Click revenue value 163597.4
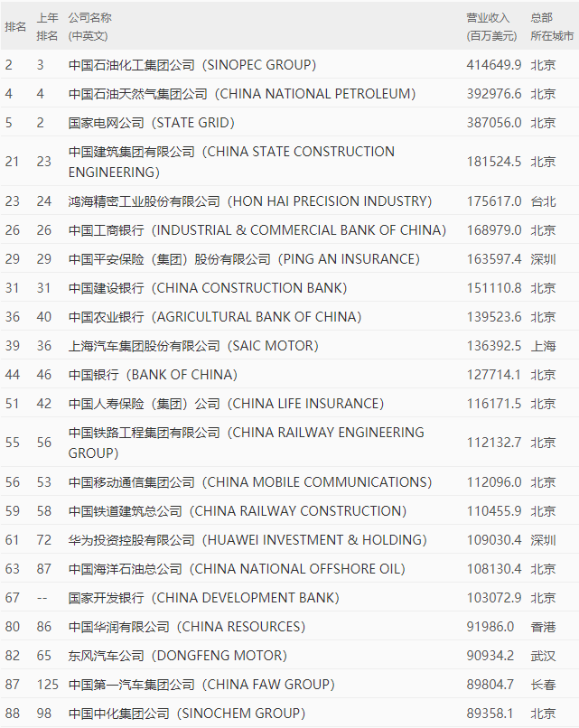This screenshot has width=579, height=728. coord(494,258)
